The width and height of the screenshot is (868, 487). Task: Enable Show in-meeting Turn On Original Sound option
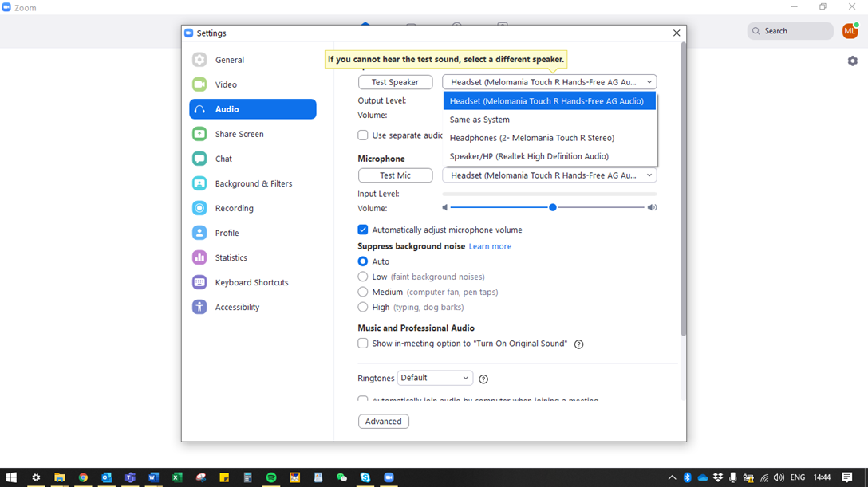(x=362, y=344)
